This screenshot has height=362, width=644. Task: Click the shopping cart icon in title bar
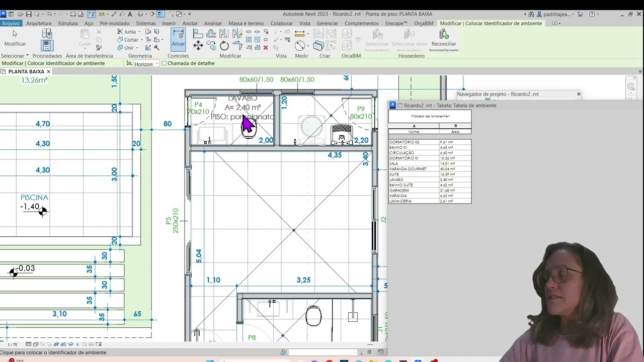click(x=580, y=14)
